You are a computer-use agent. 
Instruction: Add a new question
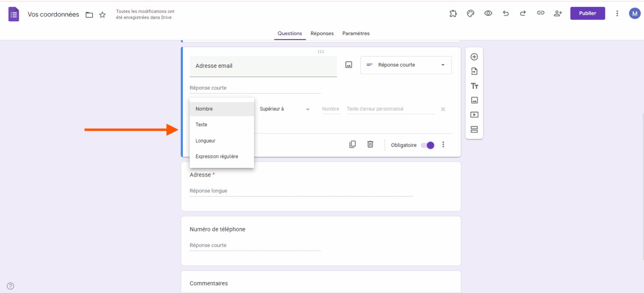pos(474,57)
